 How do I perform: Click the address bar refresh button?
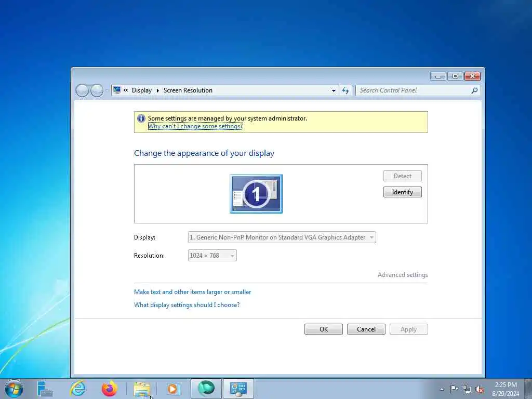(x=345, y=90)
